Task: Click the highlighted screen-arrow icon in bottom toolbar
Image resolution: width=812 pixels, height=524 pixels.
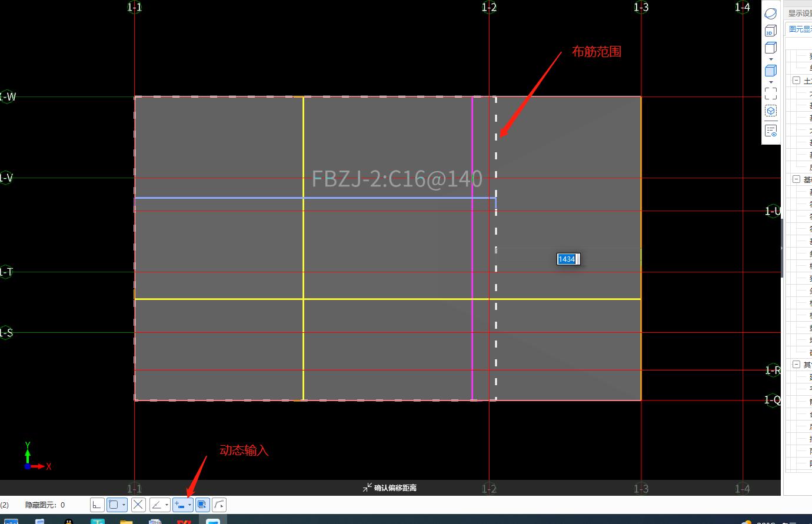Action: (x=202, y=505)
